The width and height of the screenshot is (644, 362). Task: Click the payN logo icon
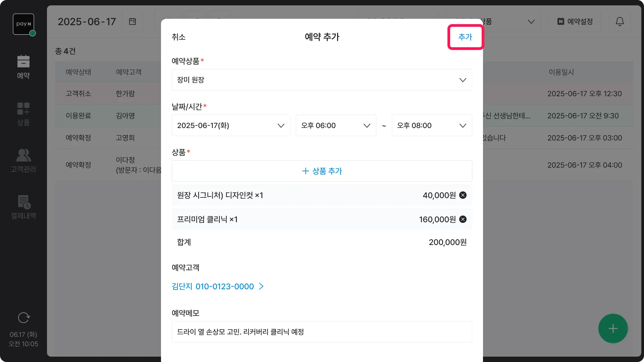click(x=23, y=24)
